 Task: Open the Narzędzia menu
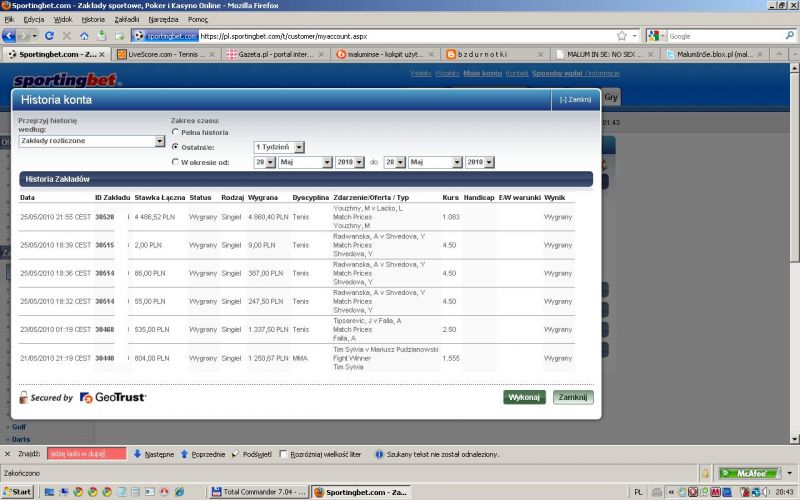[x=163, y=19]
